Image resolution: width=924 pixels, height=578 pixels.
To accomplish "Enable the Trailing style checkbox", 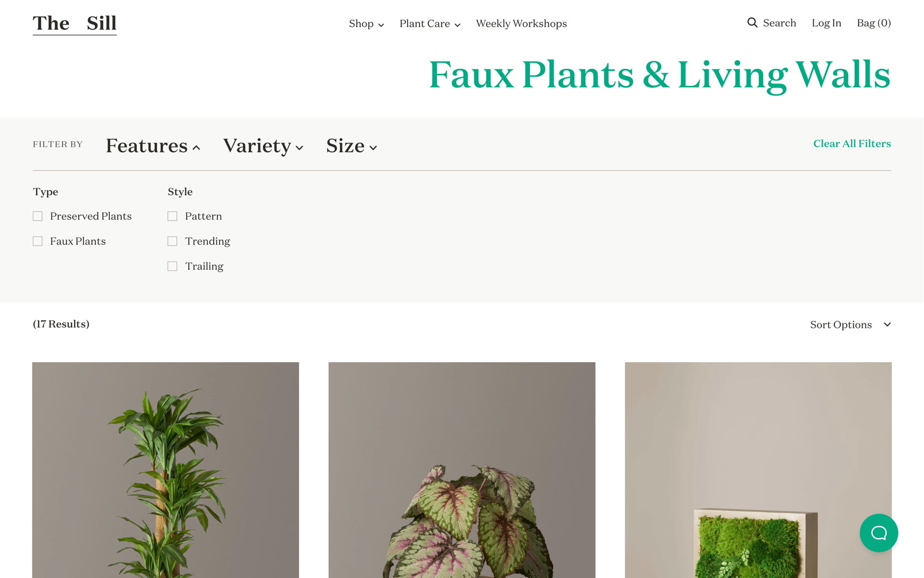I will [x=172, y=266].
